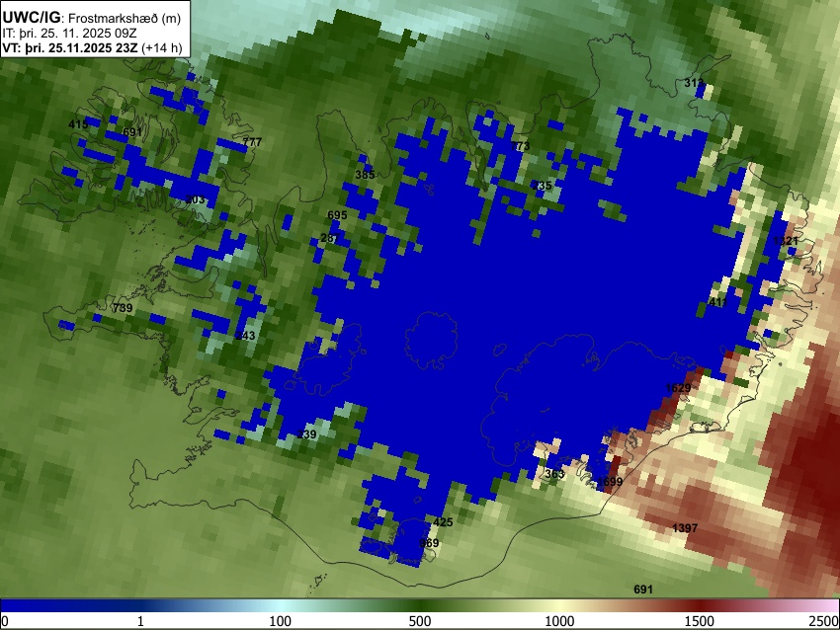840x630 pixels.
Task: Click the map value 313
Action: click(x=695, y=83)
